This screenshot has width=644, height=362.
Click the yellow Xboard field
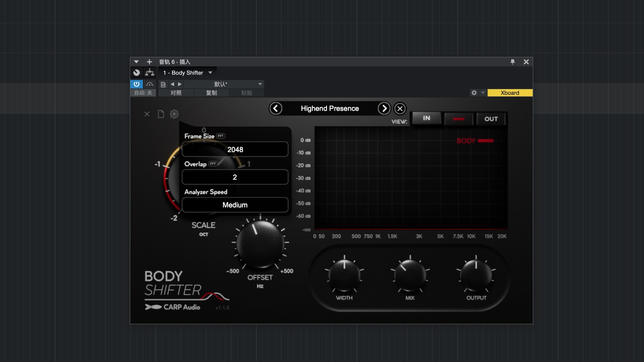[509, 93]
